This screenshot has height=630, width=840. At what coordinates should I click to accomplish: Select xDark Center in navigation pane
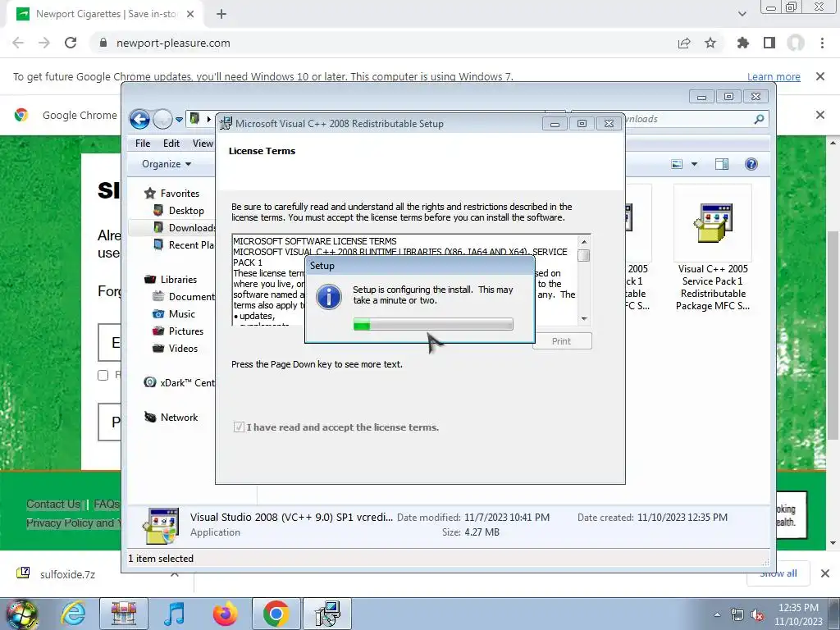(x=179, y=382)
